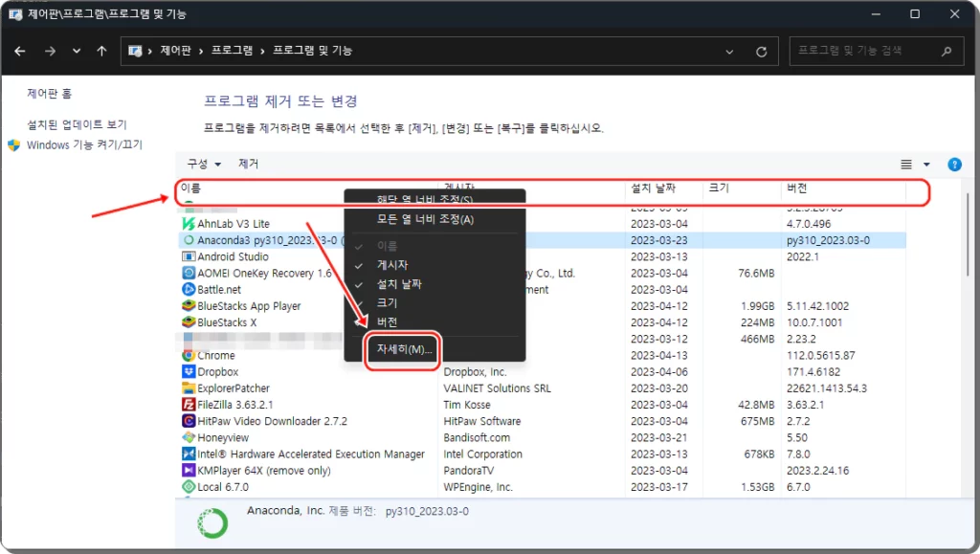Select the Anaconda3 list icon
Screen dimensions: 980x554
click(x=189, y=240)
